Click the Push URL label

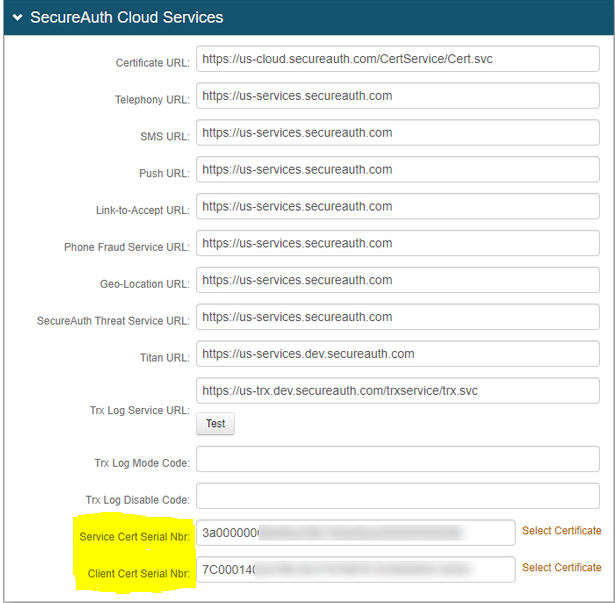[164, 173]
